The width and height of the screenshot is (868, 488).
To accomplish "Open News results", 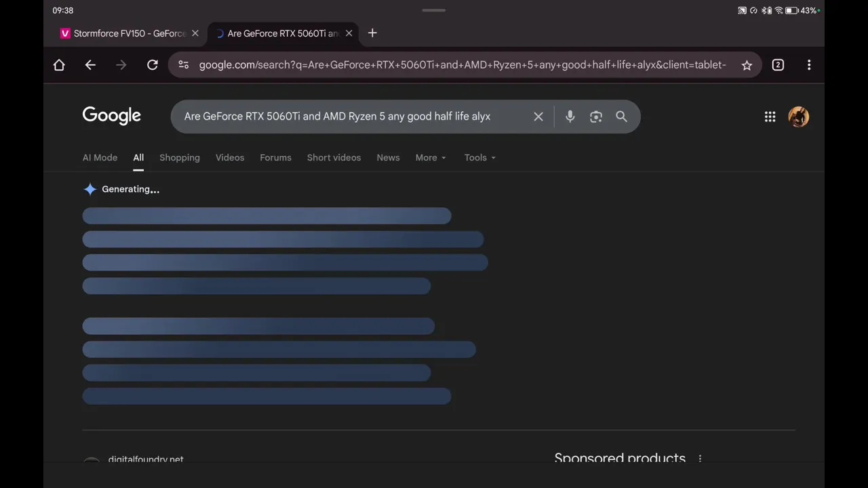I will [x=388, y=157].
